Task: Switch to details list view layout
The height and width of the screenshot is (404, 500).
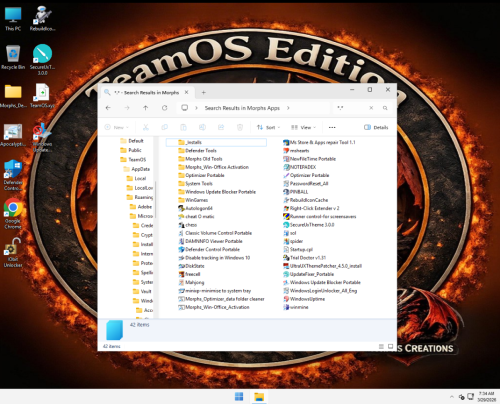Action: click(x=381, y=347)
